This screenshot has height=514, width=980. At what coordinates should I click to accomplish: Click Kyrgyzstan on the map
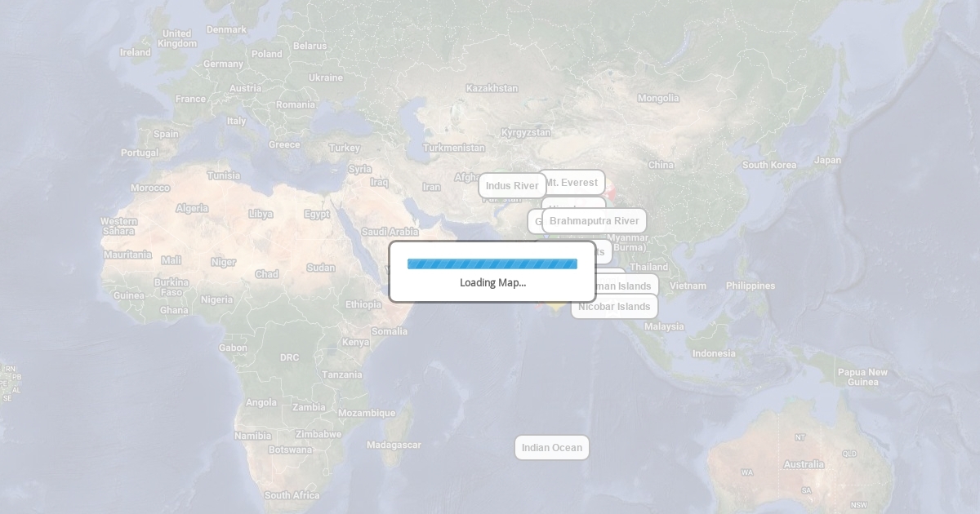click(526, 132)
